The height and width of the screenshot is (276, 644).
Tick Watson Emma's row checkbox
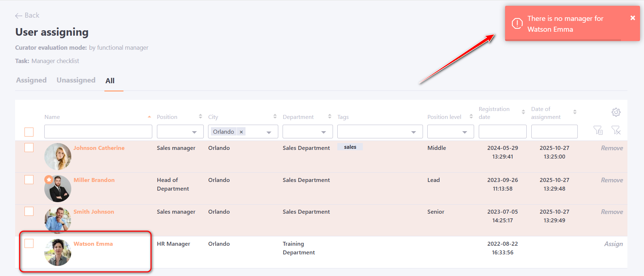click(x=29, y=244)
